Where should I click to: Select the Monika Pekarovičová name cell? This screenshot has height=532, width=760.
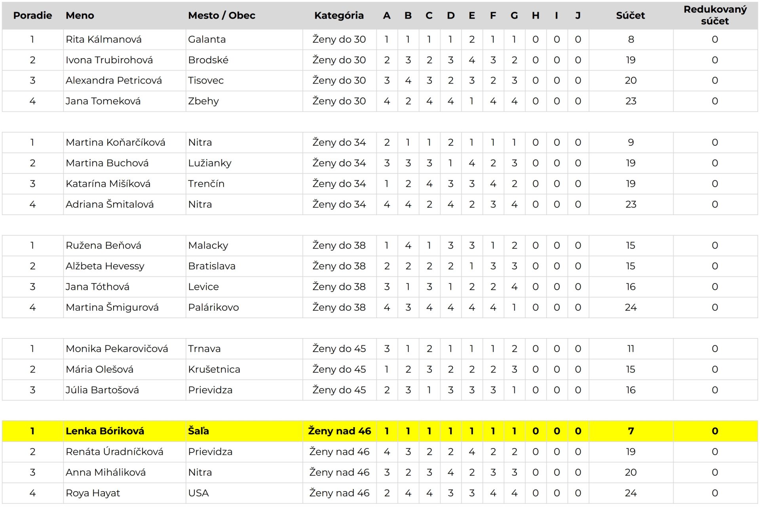(124, 349)
